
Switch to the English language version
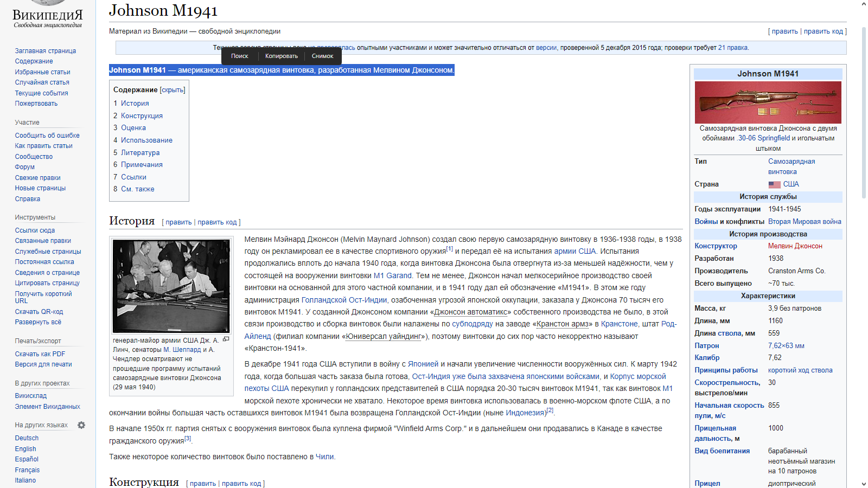[x=25, y=449]
